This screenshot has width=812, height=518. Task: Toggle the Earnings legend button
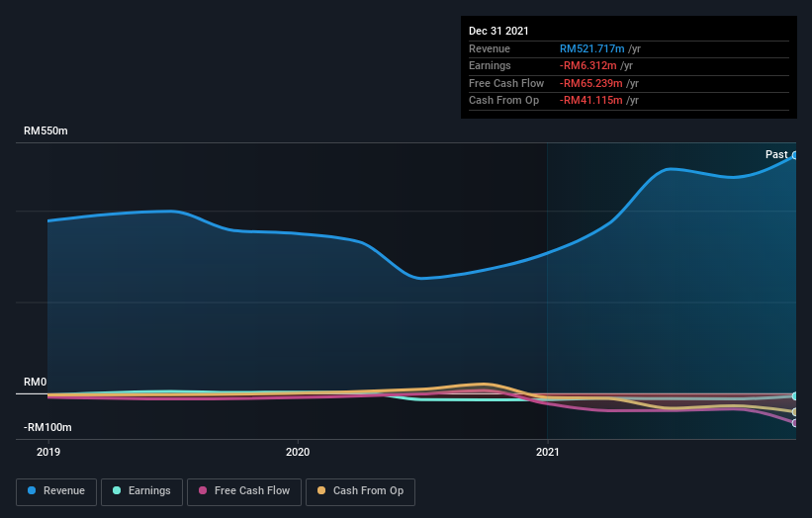point(141,491)
